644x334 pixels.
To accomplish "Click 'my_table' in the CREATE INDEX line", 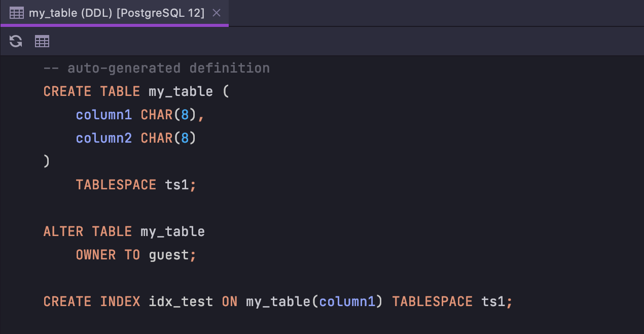I will coord(278,302).
